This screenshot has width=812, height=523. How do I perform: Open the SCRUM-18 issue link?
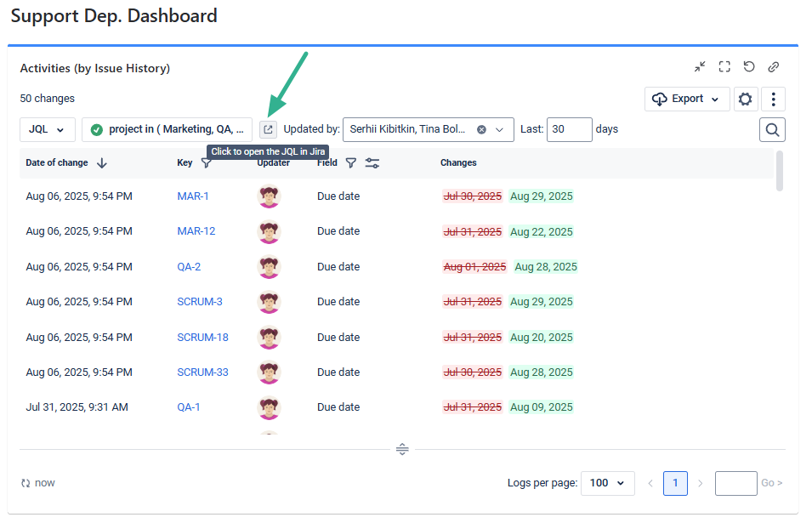202,337
